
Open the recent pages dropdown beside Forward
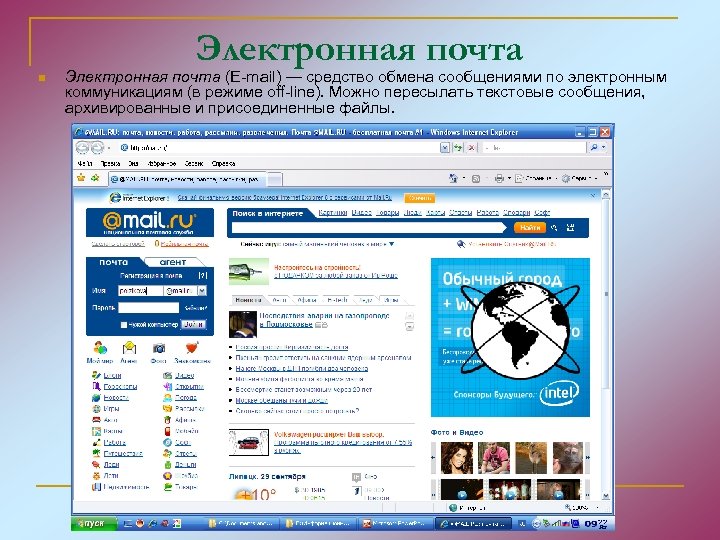(109, 148)
